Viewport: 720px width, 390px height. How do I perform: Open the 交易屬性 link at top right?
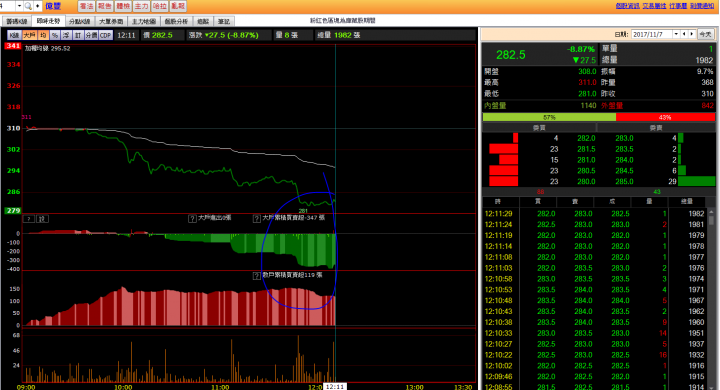(x=654, y=6)
